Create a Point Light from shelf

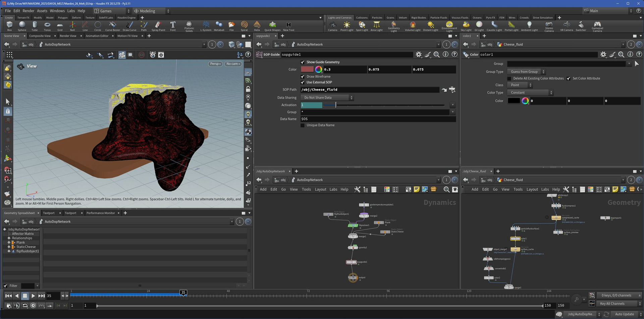(346, 26)
